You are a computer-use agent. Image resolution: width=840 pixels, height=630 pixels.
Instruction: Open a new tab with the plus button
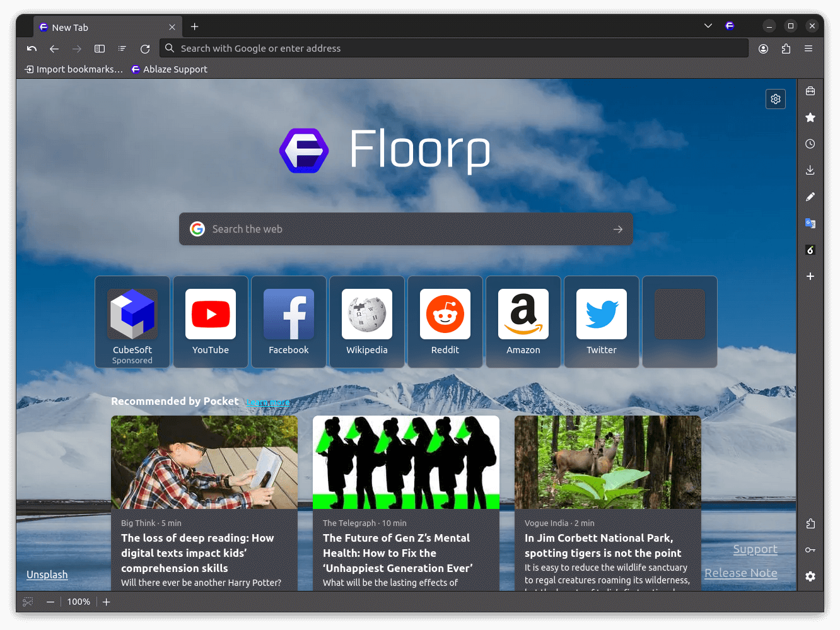click(194, 26)
